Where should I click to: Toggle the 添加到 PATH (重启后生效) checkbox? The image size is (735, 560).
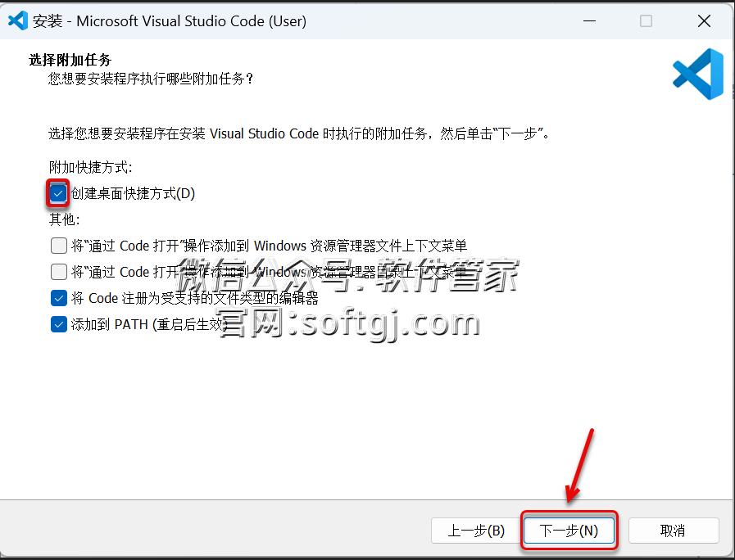[x=59, y=324]
